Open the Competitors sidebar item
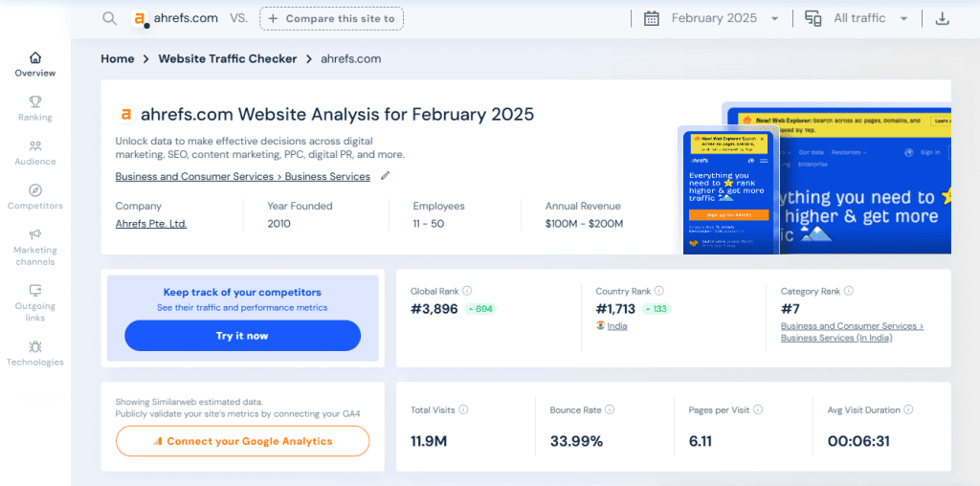The image size is (980, 486). (35, 197)
